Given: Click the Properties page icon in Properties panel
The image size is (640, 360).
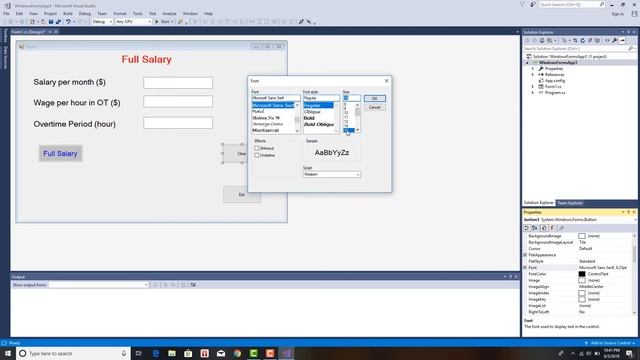Looking at the screenshot, I should [544, 228].
